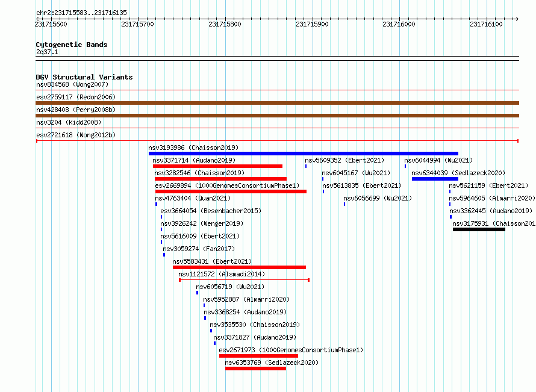Open nsv5583431 (Ebert2021) variant label
536x392 pixels.
click(x=212, y=261)
